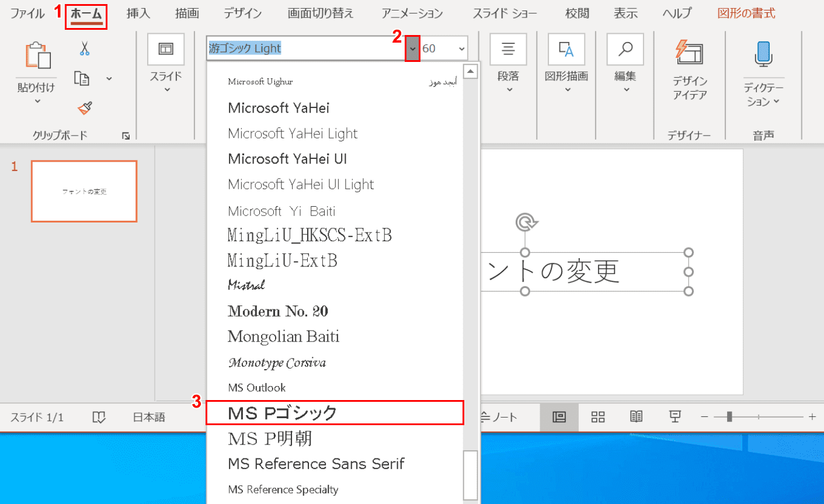This screenshot has height=504, width=824.
Task: Click the Slide layout icon
Action: (x=166, y=49)
